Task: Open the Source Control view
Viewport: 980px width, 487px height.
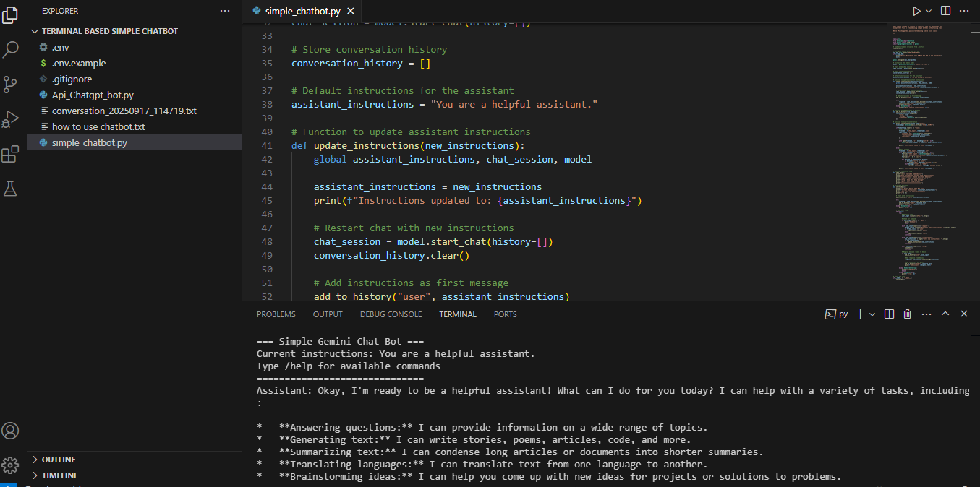Action: pyautogui.click(x=10, y=85)
